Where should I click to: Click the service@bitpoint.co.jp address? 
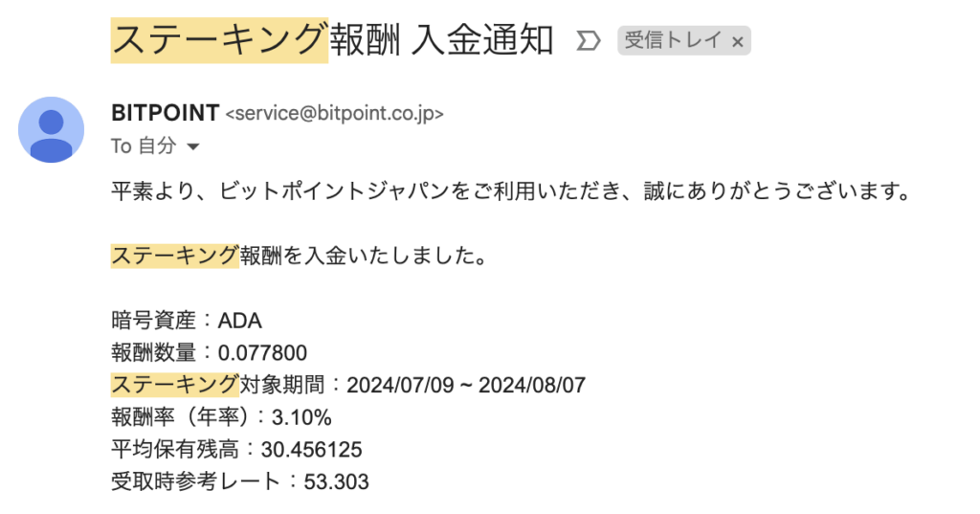334,114
